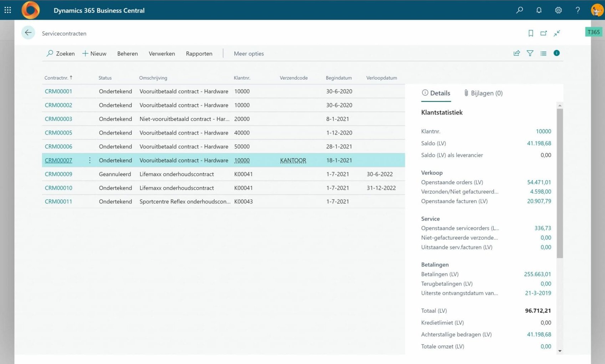
Task: Click the customer number K00043 cell
Action: pos(243,202)
